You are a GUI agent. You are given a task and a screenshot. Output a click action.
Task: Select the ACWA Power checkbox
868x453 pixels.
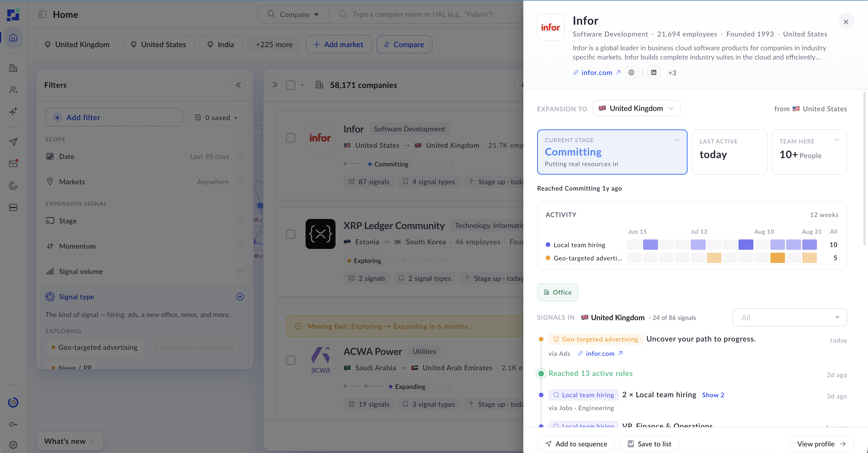pos(290,360)
